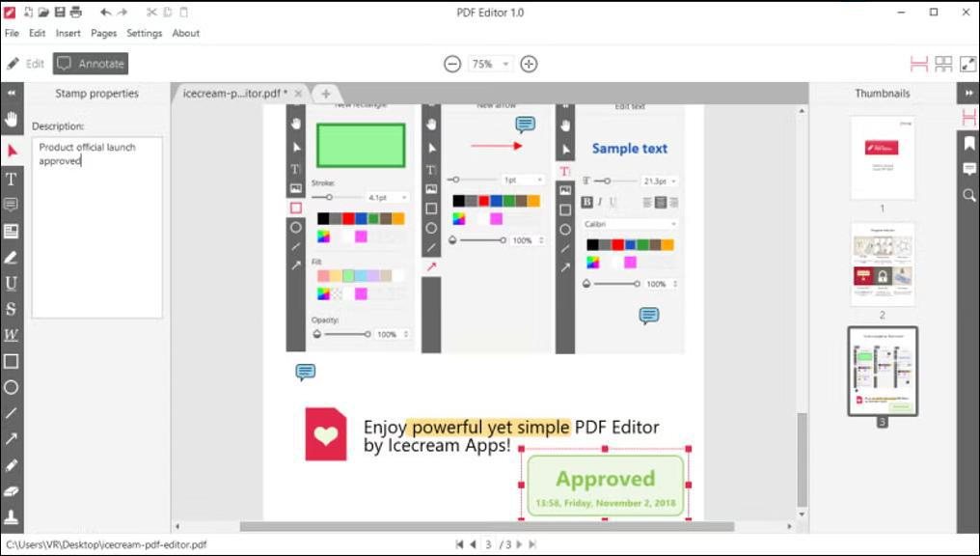Screen dimensions: 980x556
Task: Toggle Thumbnails panel in right sidebar
Action: pos(968,117)
